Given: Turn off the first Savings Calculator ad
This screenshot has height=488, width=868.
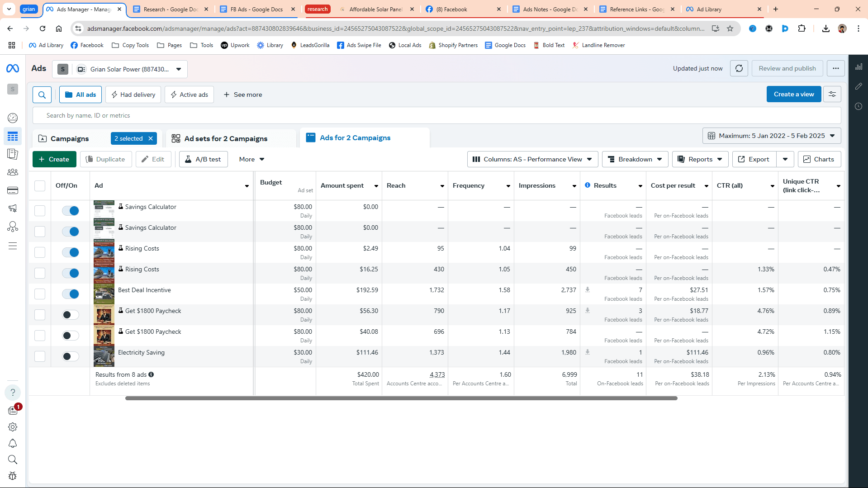Looking at the screenshot, I should click(71, 210).
